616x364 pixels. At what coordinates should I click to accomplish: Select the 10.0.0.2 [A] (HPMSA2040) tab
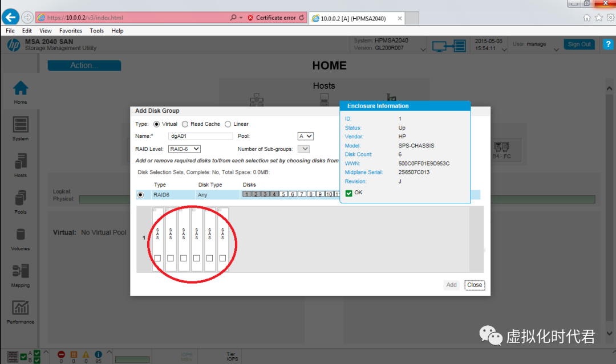coord(358,18)
